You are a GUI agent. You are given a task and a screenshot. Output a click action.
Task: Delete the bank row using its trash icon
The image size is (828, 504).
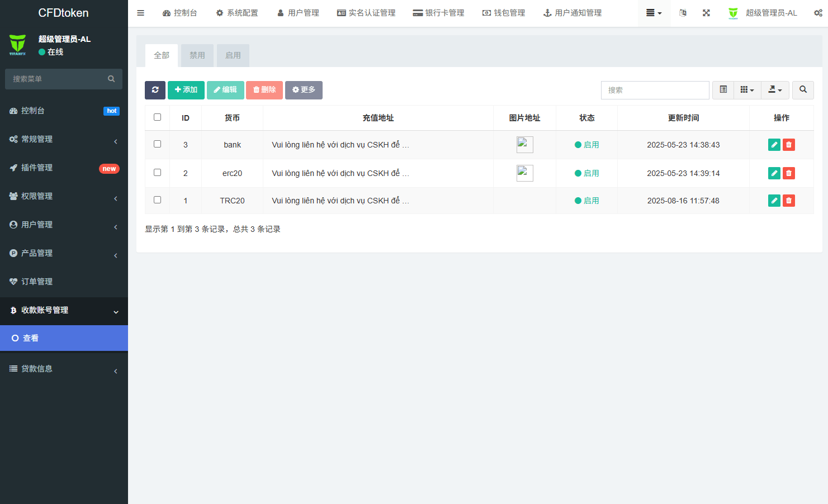(x=788, y=144)
